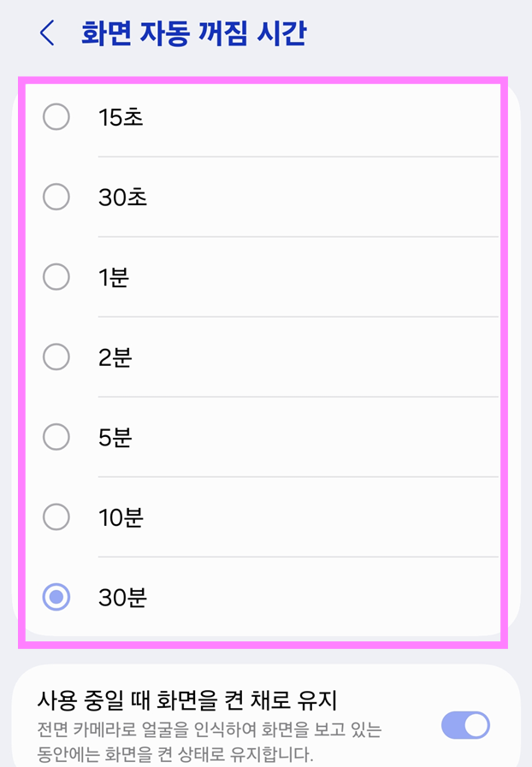
Task: Tap the 10분 row in the list
Action: coord(257,517)
